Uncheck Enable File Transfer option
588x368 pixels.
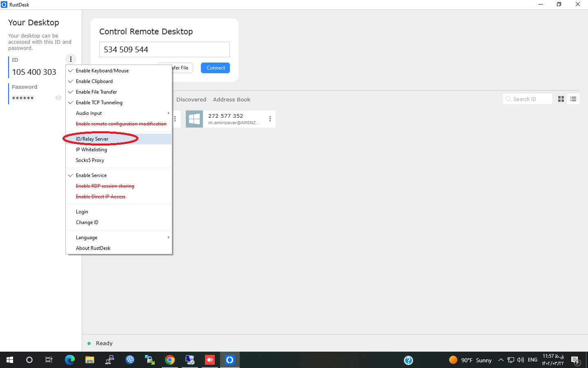click(x=96, y=92)
